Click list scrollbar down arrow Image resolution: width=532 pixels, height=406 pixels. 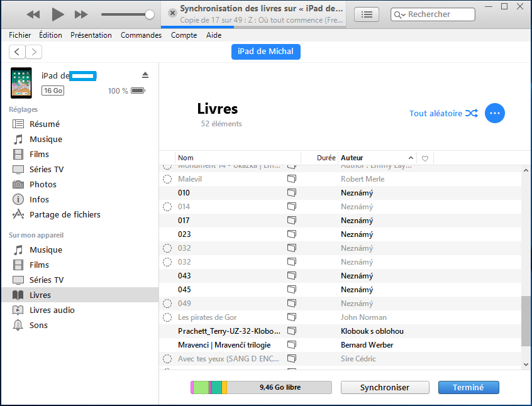(x=526, y=365)
